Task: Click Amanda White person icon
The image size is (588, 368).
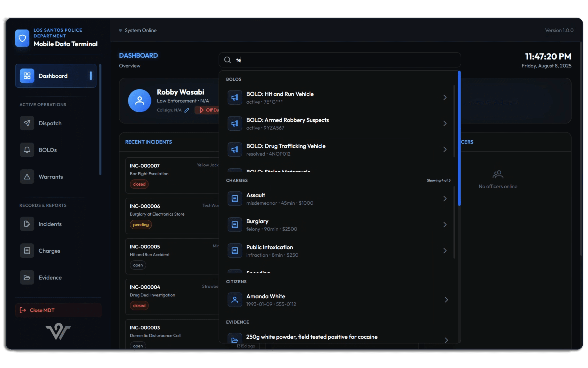Action: (x=235, y=300)
